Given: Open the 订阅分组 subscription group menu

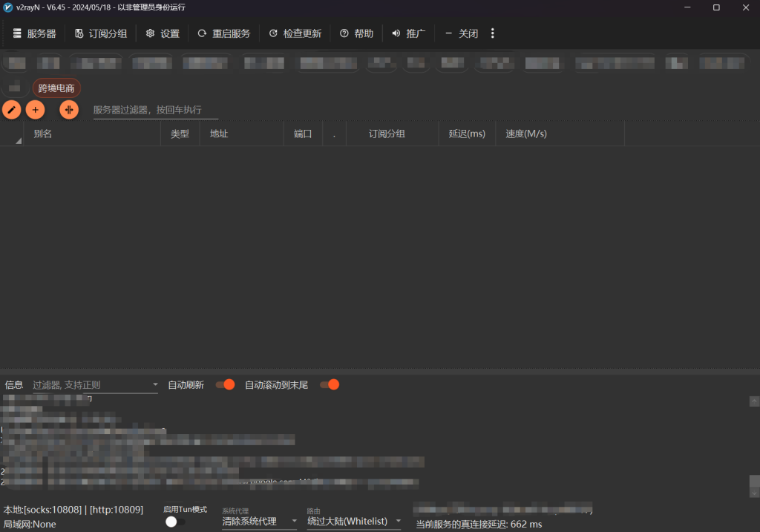Looking at the screenshot, I should [100, 33].
